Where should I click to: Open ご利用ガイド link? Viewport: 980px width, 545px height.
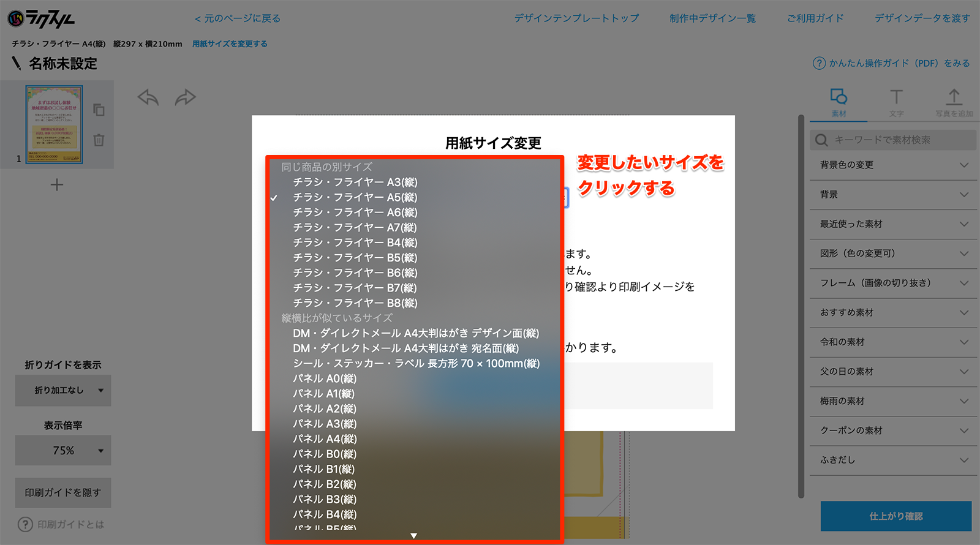click(x=815, y=18)
